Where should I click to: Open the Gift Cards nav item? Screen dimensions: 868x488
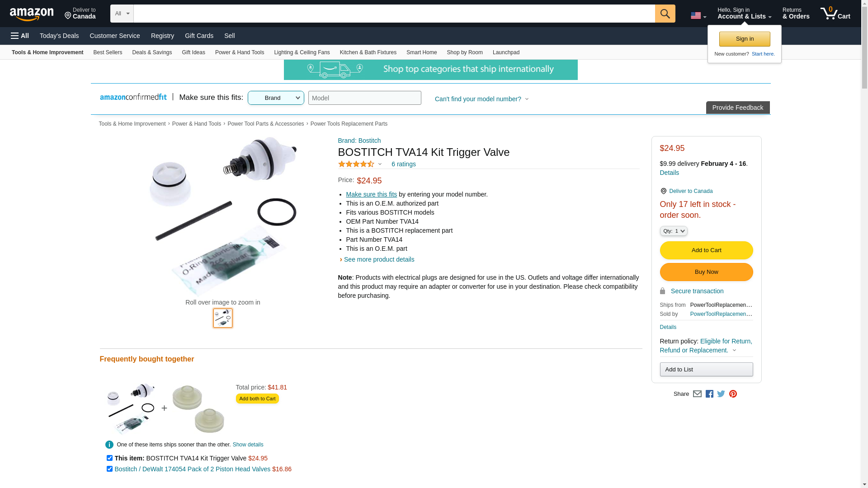pyautogui.click(x=199, y=36)
